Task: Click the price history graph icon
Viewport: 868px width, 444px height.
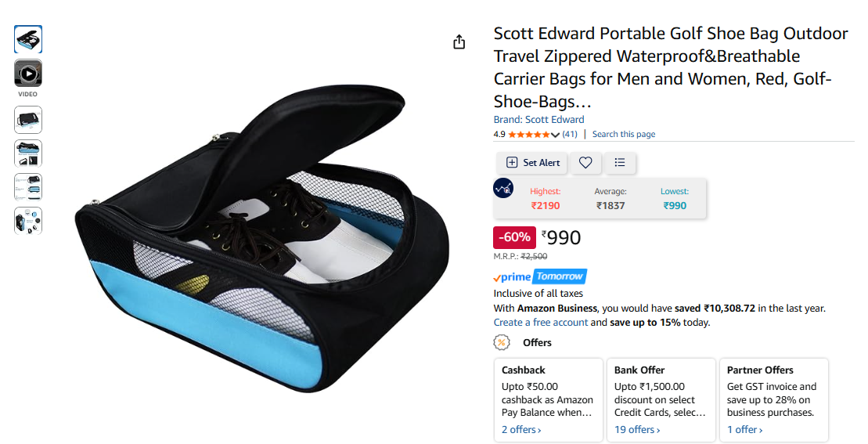Action: pyautogui.click(x=503, y=189)
